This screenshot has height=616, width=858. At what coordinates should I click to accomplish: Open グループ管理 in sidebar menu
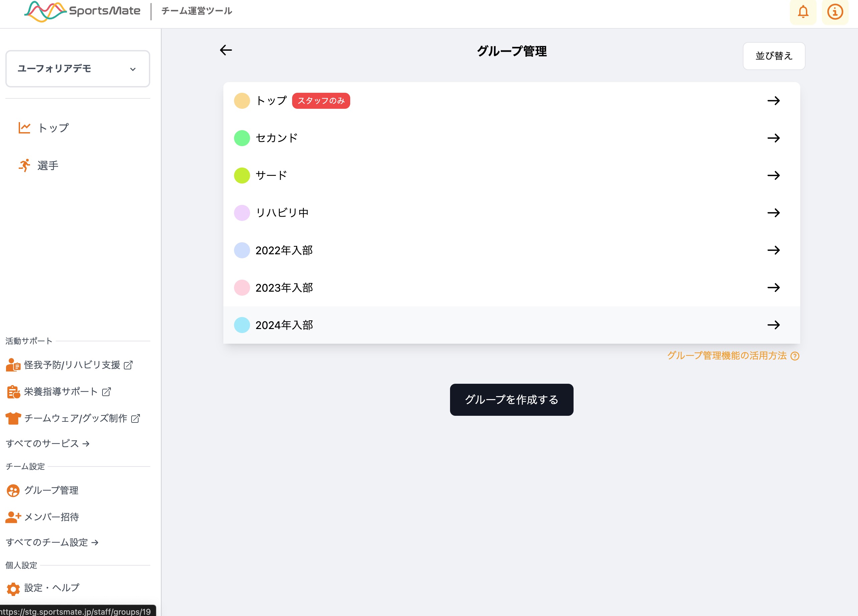(51, 491)
